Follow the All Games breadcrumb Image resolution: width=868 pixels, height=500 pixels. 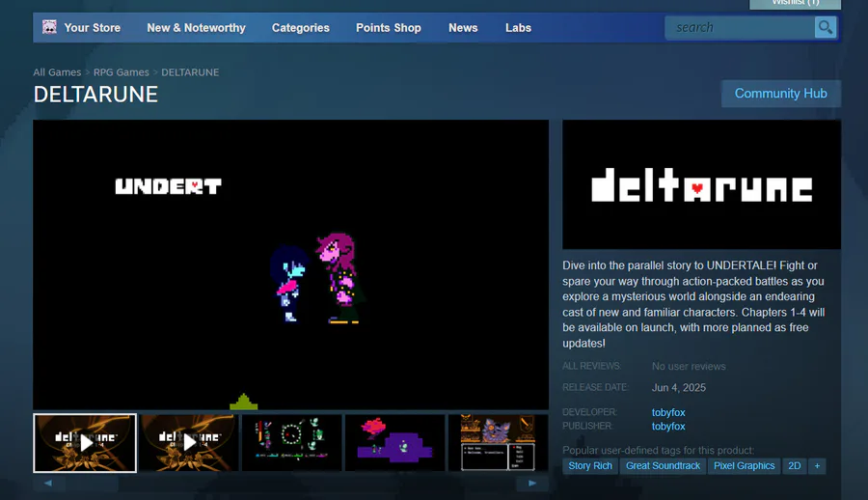pos(57,72)
